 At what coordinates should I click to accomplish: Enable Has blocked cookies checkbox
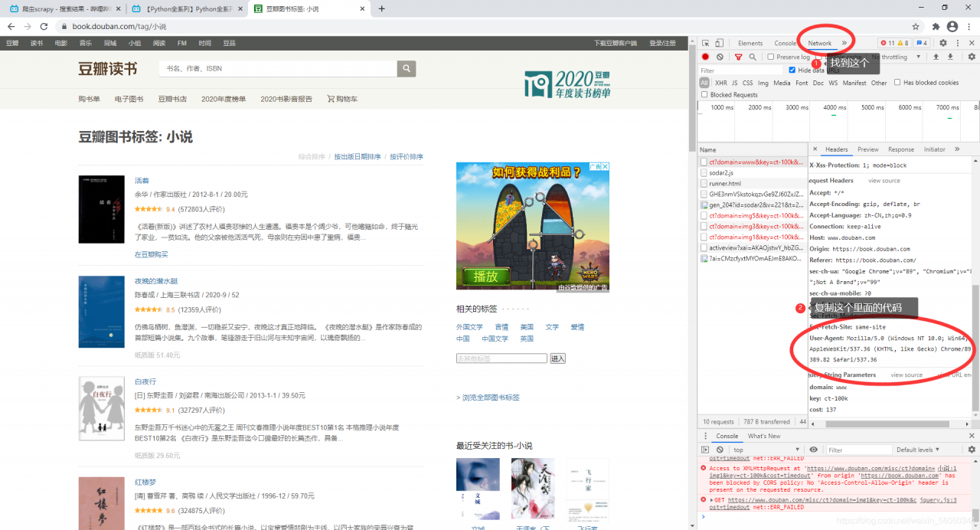[x=897, y=83]
